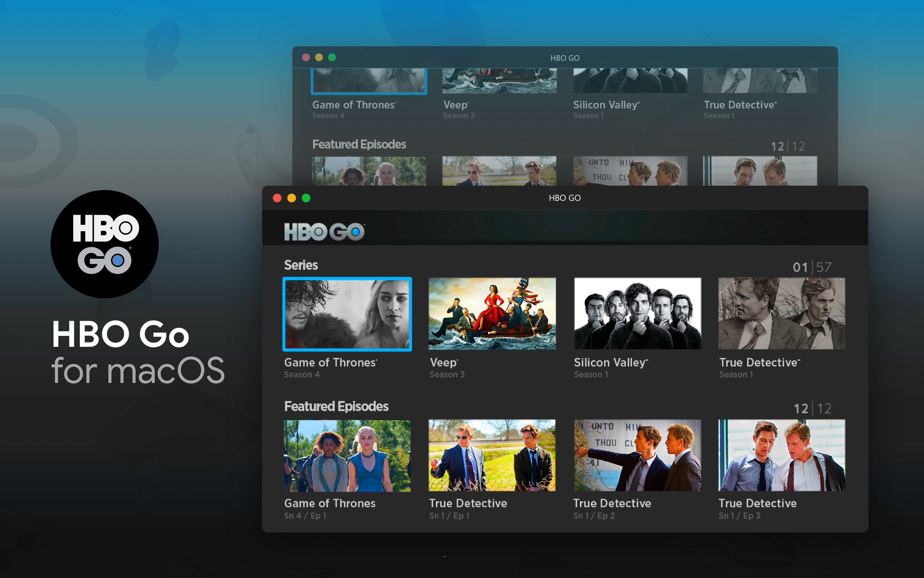Play True Detective Sn 1 / Ep 2 thumbnail

(637, 456)
